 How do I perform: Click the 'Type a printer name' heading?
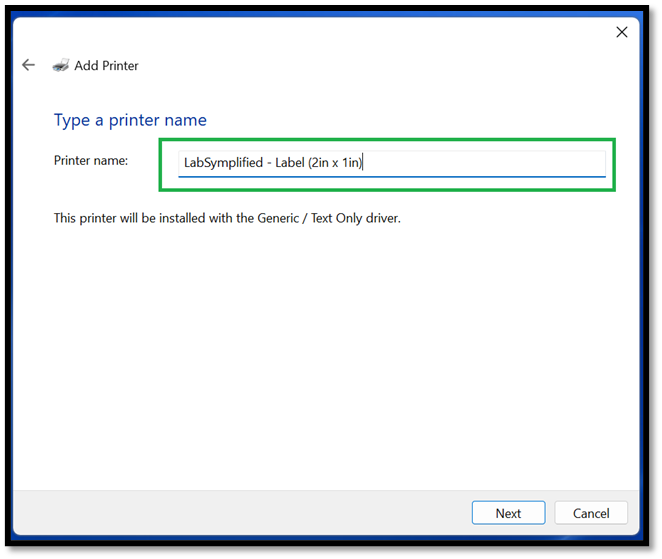pyautogui.click(x=130, y=120)
